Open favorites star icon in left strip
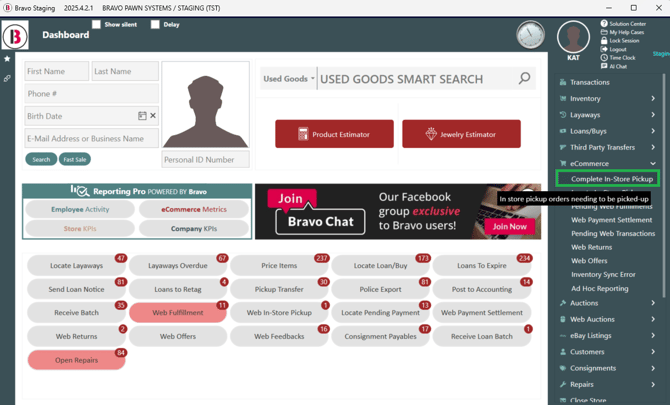 pyautogui.click(x=7, y=59)
